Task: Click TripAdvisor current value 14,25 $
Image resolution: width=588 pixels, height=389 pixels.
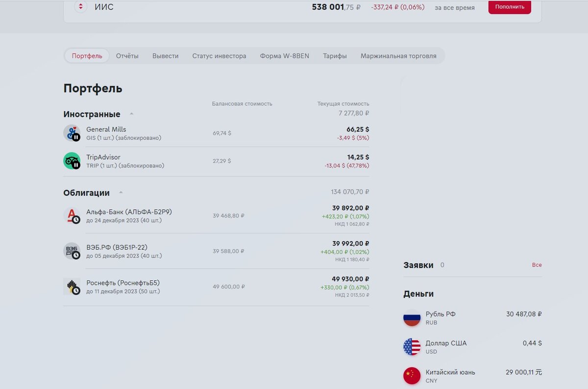Action: pos(358,157)
